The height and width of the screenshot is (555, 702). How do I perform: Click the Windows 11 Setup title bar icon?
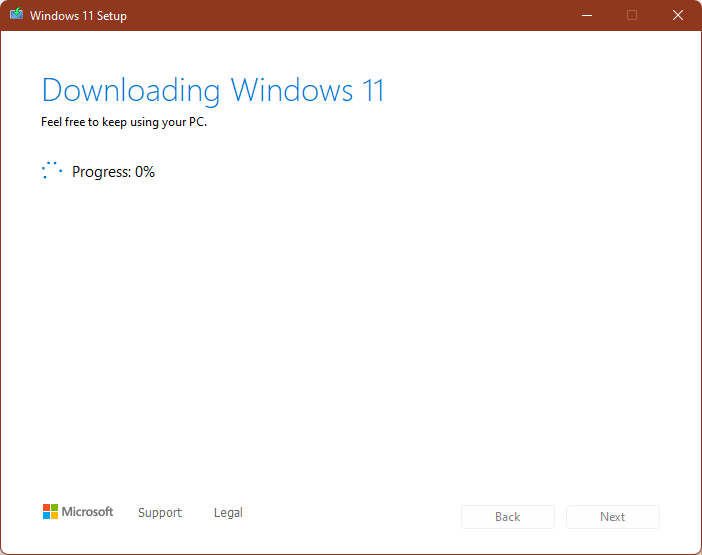coord(17,14)
